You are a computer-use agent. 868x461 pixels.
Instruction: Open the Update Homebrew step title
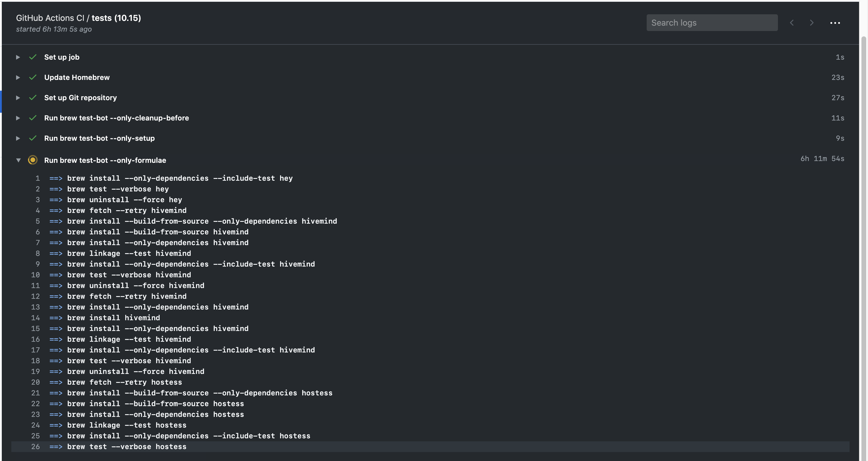77,78
